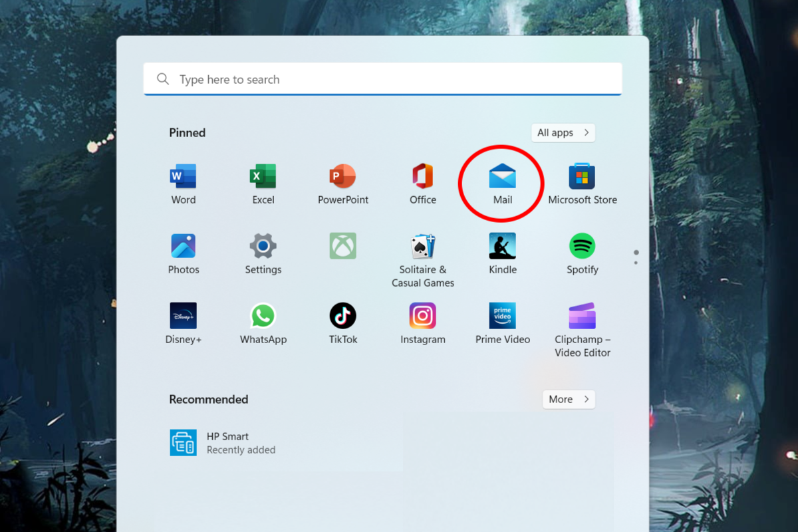Open the Word app
Screen dimensions: 798x532
coord(183,185)
